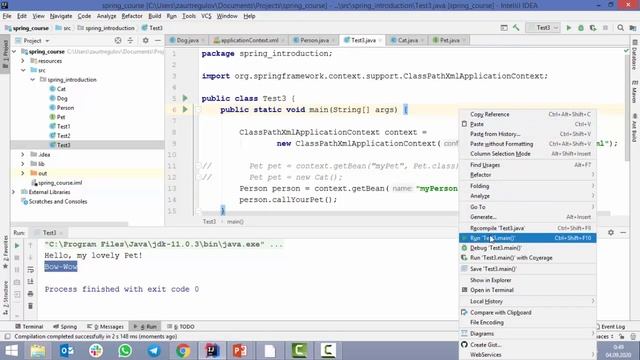Collapse src folder in project tree
The width and height of the screenshot is (640, 360).
click(23, 70)
